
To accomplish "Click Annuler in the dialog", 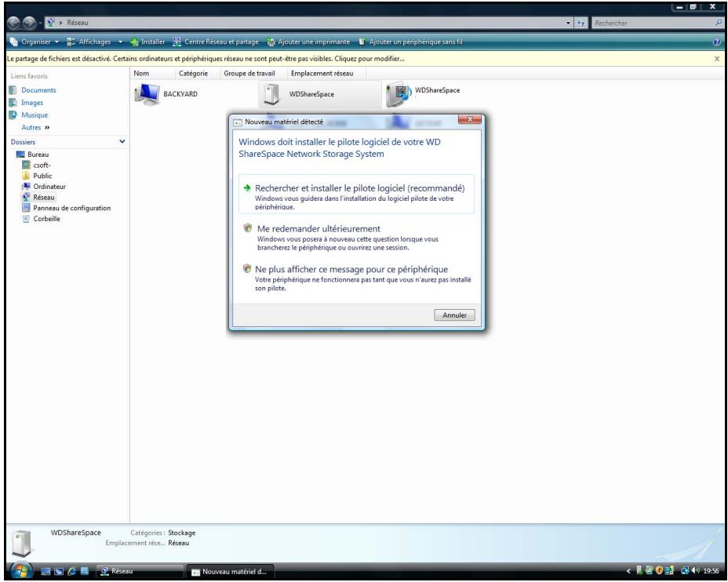I will point(454,315).
